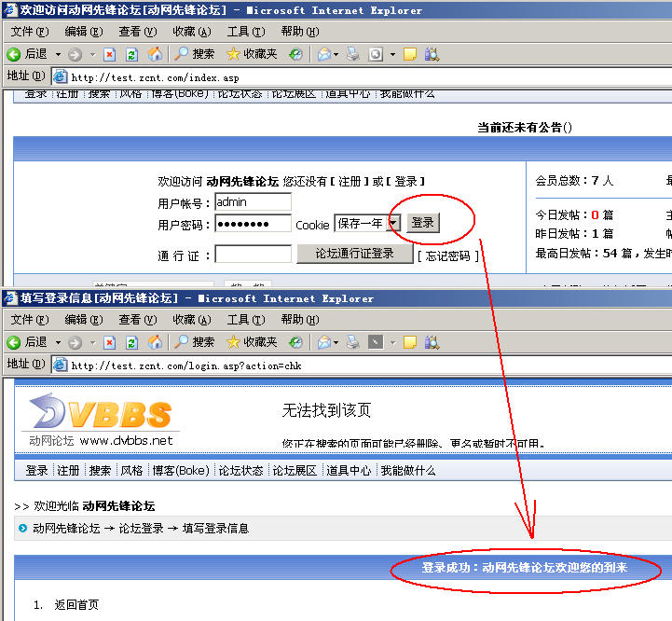The height and width of the screenshot is (621, 672).
Task: Expand Mail dropdown arrow in bottom IE window
Action: [x=336, y=342]
